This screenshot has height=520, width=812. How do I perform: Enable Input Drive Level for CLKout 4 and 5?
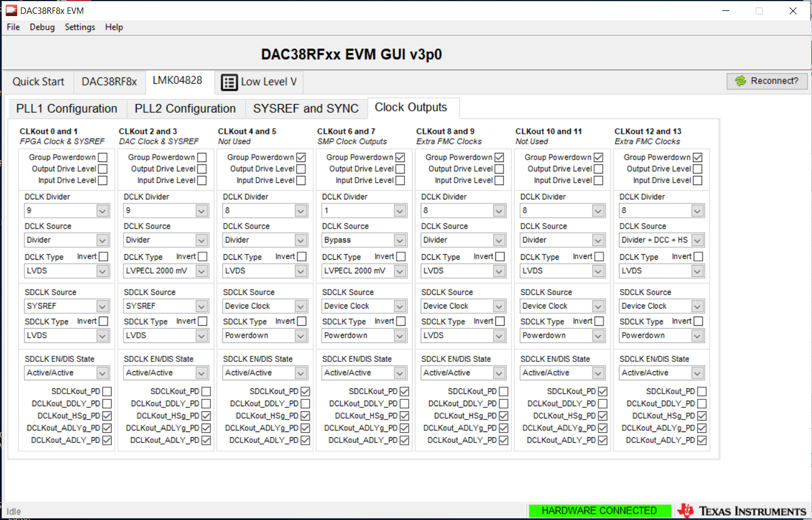tap(301, 180)
